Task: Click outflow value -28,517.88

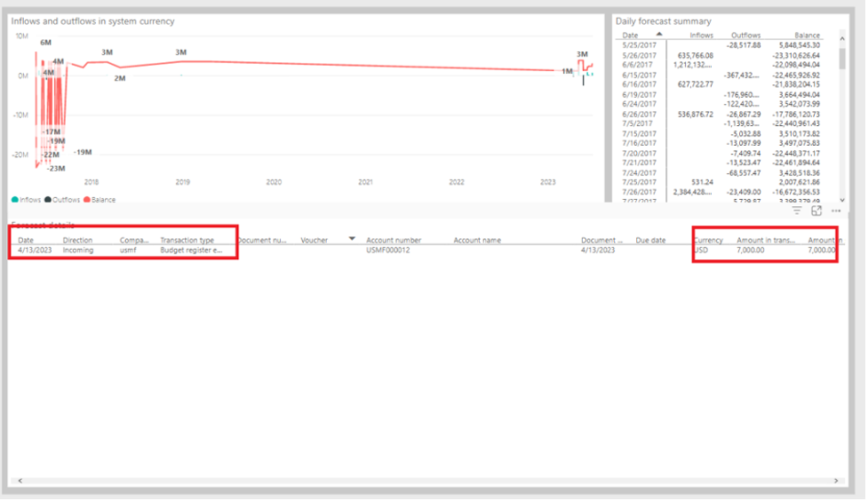Action: [744, 45]
